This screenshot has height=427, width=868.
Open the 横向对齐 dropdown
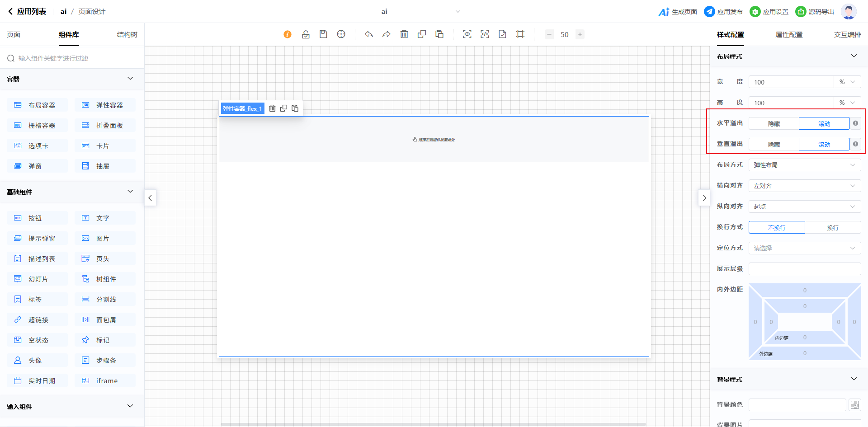pyautogui.click(x=804, y=186)
